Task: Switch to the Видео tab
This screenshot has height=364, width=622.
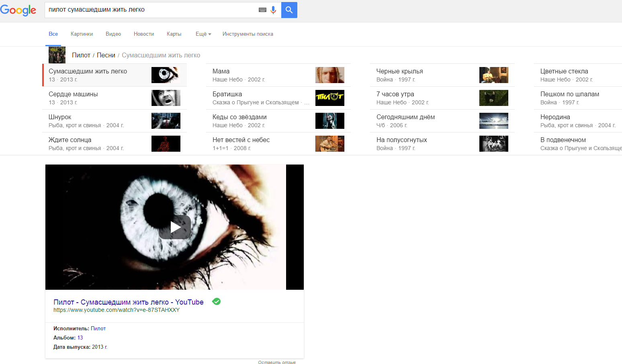Action: click(x=113, y=34)
